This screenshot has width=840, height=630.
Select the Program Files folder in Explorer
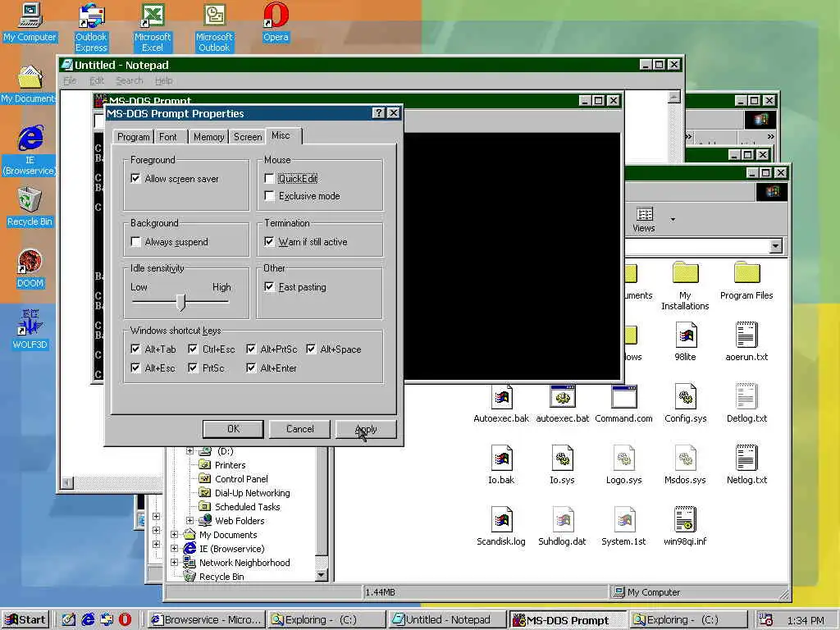click(746, 281)
